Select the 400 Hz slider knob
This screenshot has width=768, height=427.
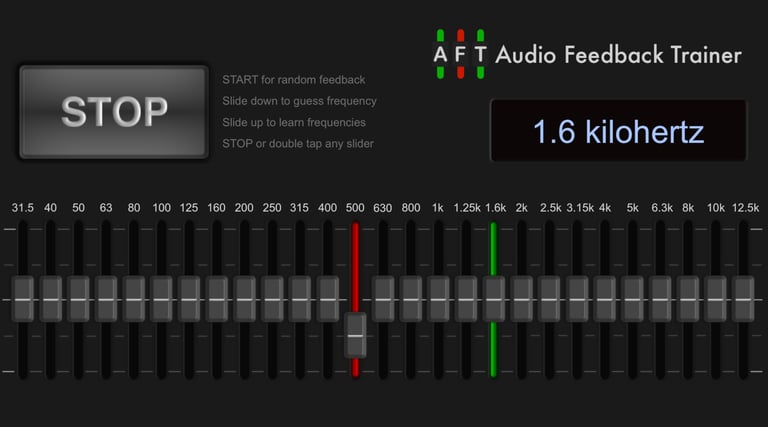328,299
